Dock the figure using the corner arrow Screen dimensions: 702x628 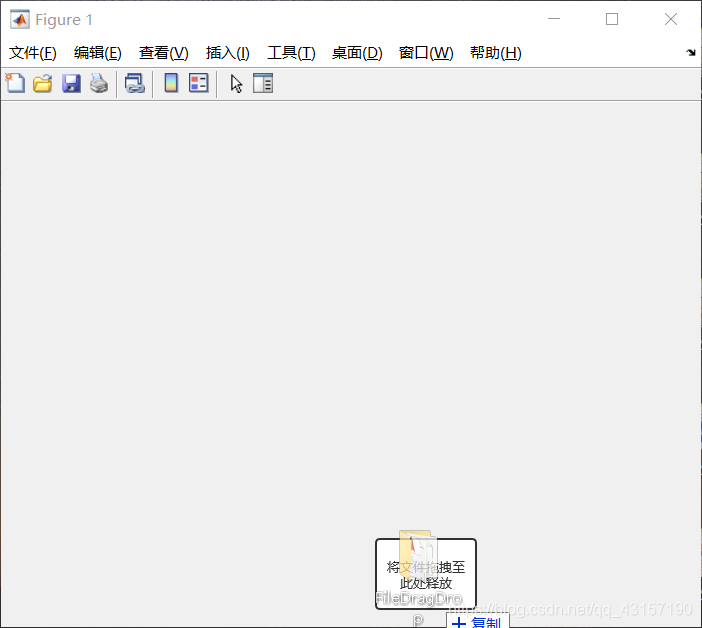(x=691, y=52)
